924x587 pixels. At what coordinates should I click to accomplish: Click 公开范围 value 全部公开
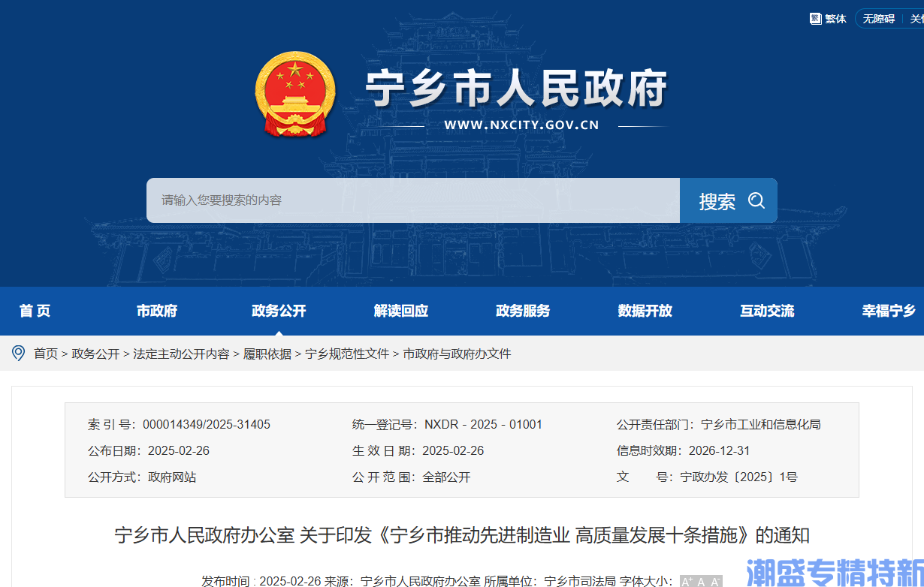(x=447, y=477)
